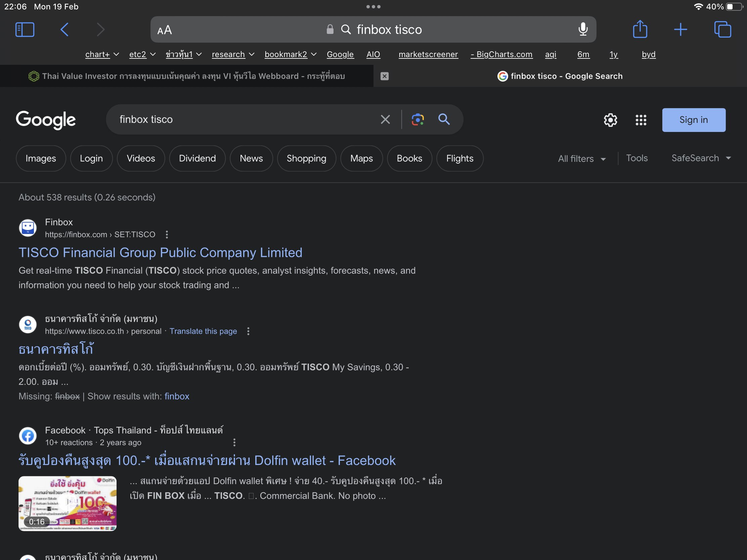Open the aqi bookmark
747x560 pixels.
(x=551, y=54)
